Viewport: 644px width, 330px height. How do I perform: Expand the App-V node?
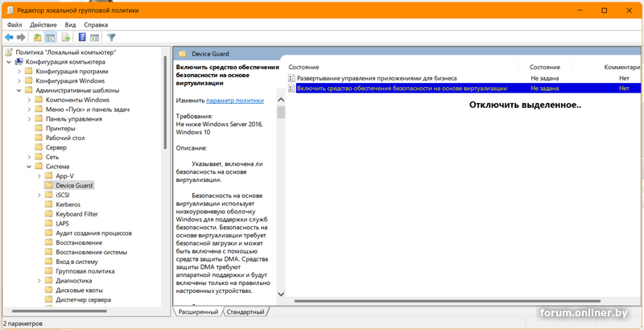coord(39,176)
